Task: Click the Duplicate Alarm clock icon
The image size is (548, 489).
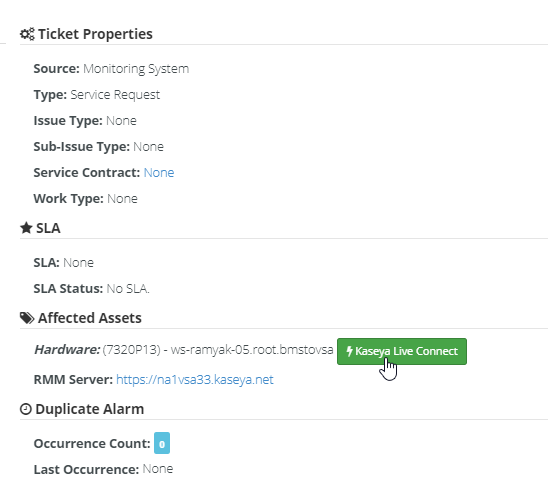Action: [26, 409]
